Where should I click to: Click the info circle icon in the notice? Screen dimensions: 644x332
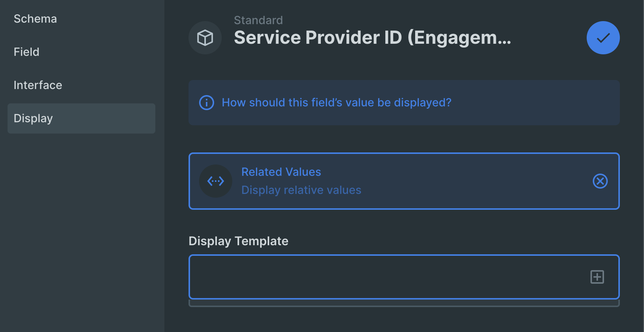207,103
